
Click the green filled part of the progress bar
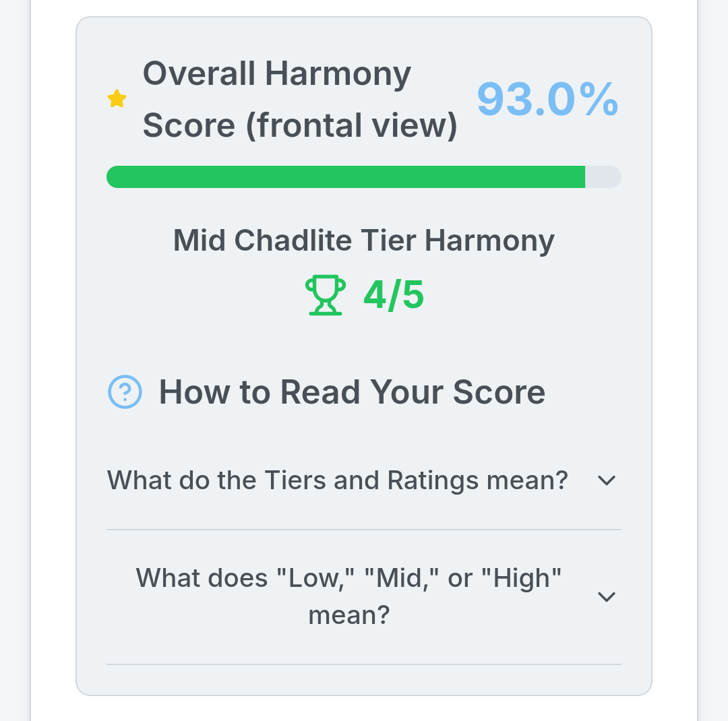(x=345, y=177)
